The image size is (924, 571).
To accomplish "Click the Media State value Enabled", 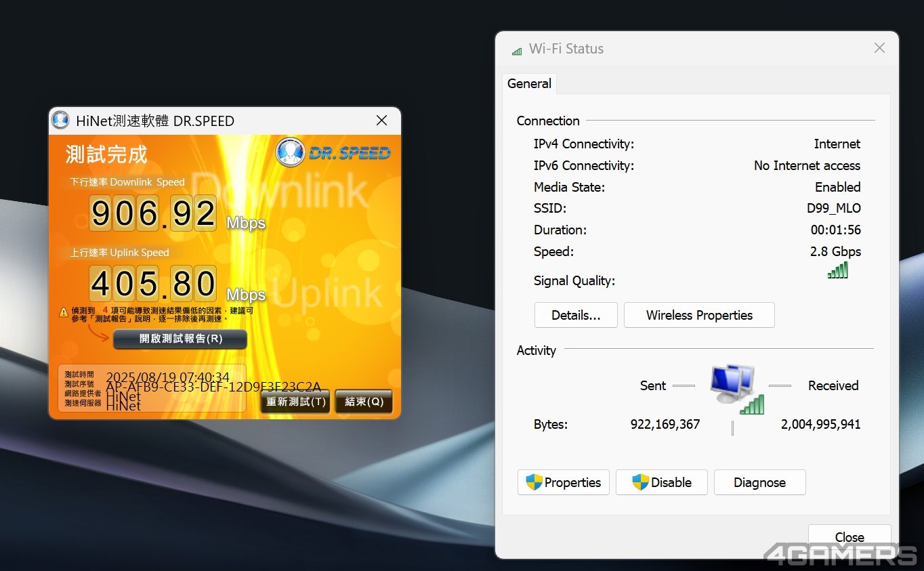I will 838,187.
